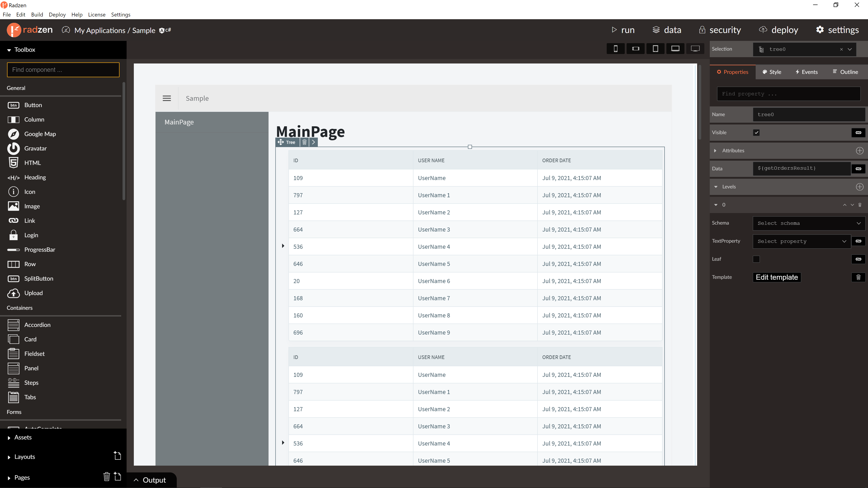Add a new attribute with plus icon
Image resolution: width=868 pixels, height=488 pixels.
pyautogui.click(x=860, y=150)
